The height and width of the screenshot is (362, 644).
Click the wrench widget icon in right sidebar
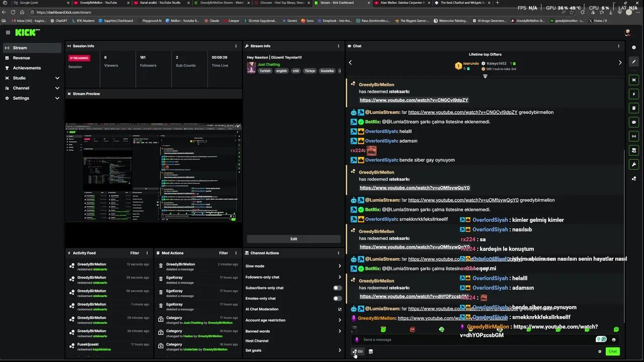[634, 164]
